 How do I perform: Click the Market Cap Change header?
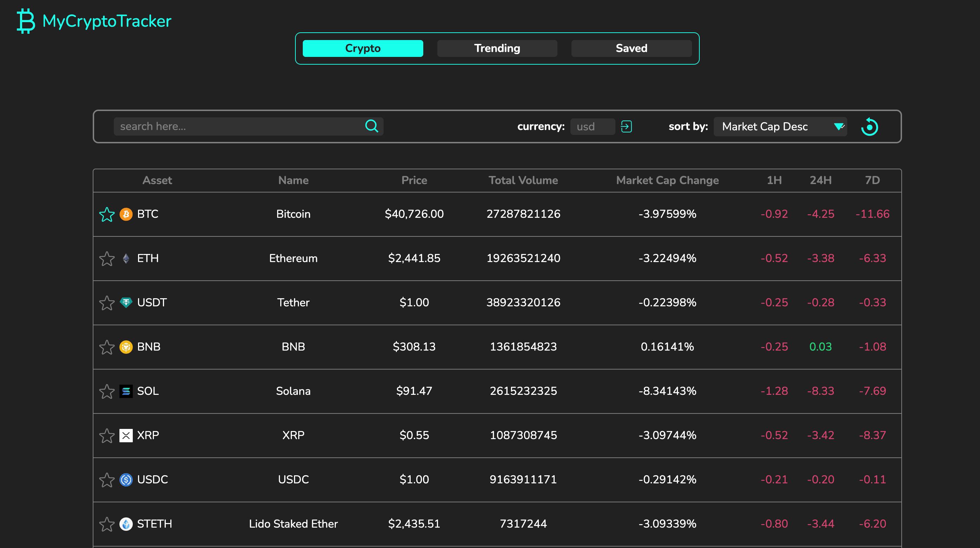click(x=668, y=181)
